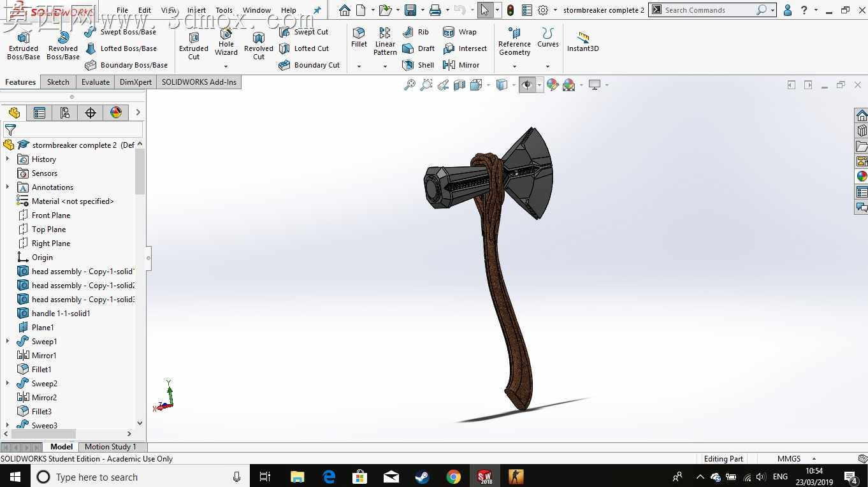Switch to the Sketch tab

pyautogui.click(x=58, y=82)
